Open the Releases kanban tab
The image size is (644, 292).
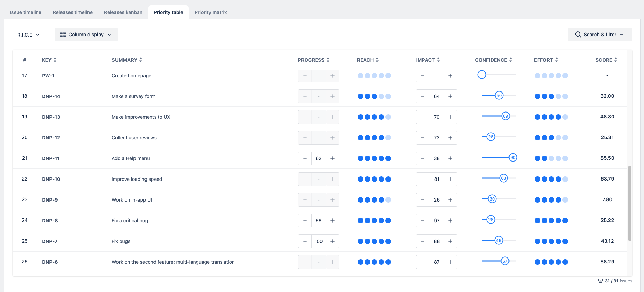pyautogui.click(x=123, y=12)
